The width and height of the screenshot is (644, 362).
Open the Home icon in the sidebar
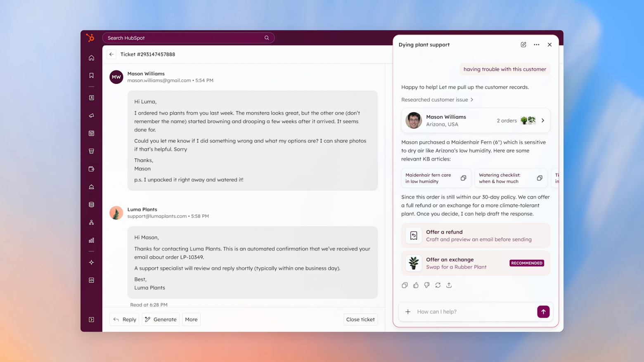click(91, 58)
